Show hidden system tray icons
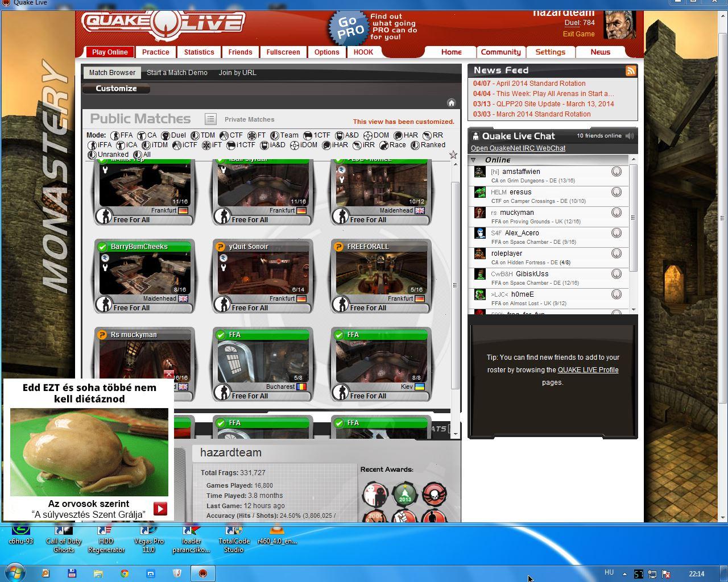728x582 pixels. click(624, 573)
